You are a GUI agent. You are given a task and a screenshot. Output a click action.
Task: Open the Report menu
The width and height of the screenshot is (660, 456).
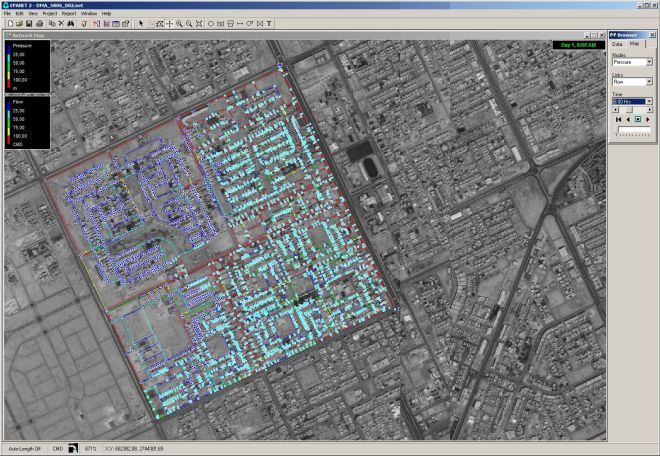click(x=69, y=13)
